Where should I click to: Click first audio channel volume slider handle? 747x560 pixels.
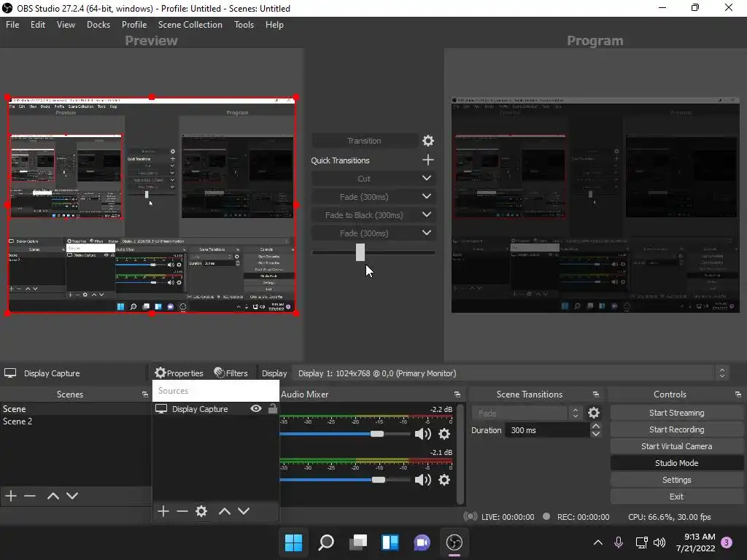(377, 434)
